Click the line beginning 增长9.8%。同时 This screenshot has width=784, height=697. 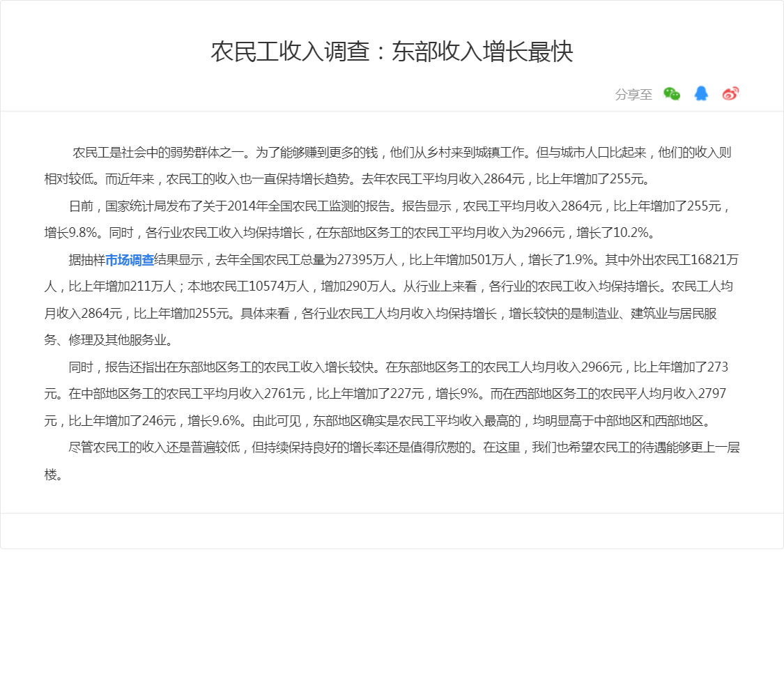pos(350,233)
